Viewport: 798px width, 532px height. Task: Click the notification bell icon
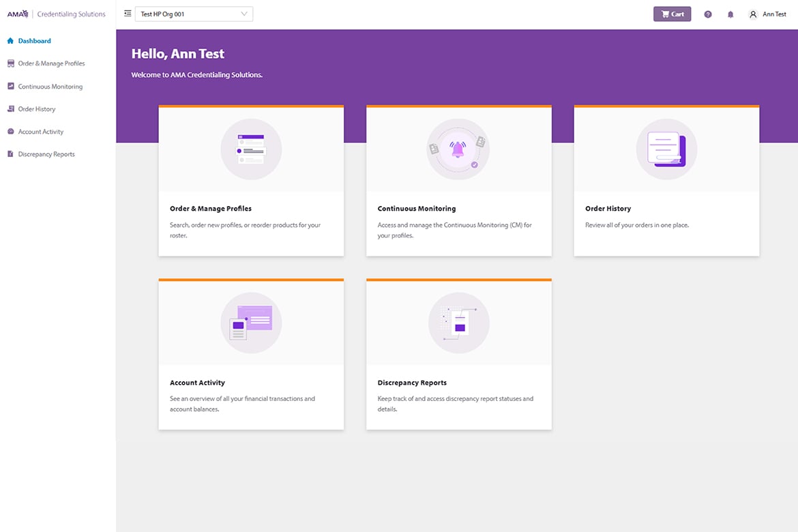tap(730, 14)
